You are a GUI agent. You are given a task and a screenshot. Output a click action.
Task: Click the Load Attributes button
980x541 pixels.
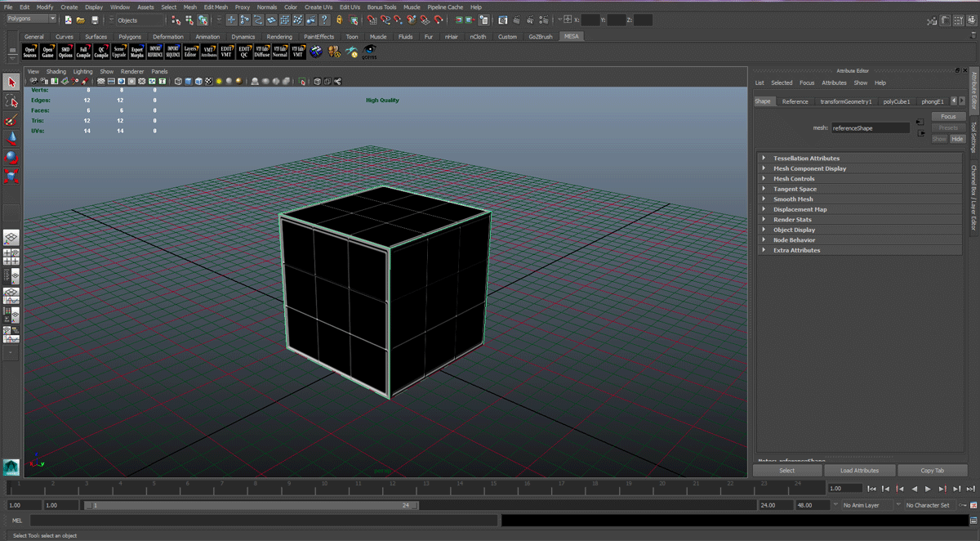[859, 471]
